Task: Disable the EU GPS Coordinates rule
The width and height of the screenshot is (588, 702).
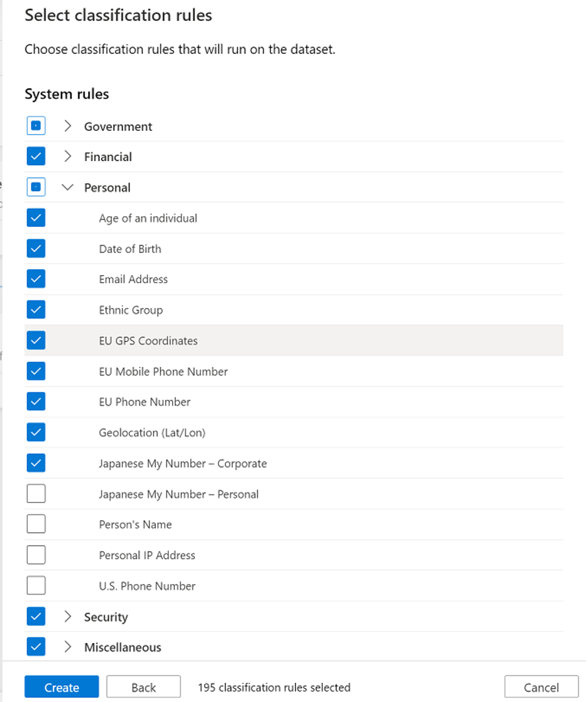Action: pyautogui.click(x=35, y=340)
